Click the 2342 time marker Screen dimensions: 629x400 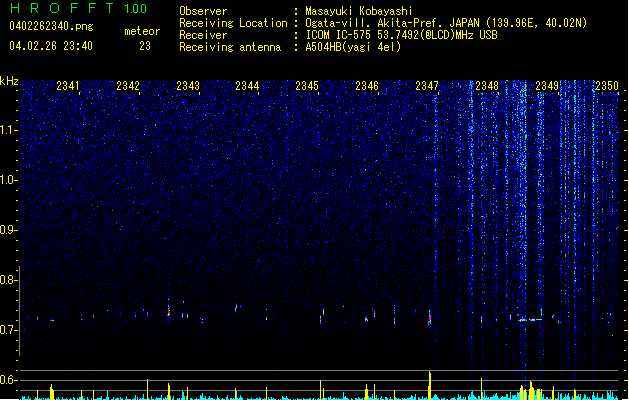click(128, 86)
